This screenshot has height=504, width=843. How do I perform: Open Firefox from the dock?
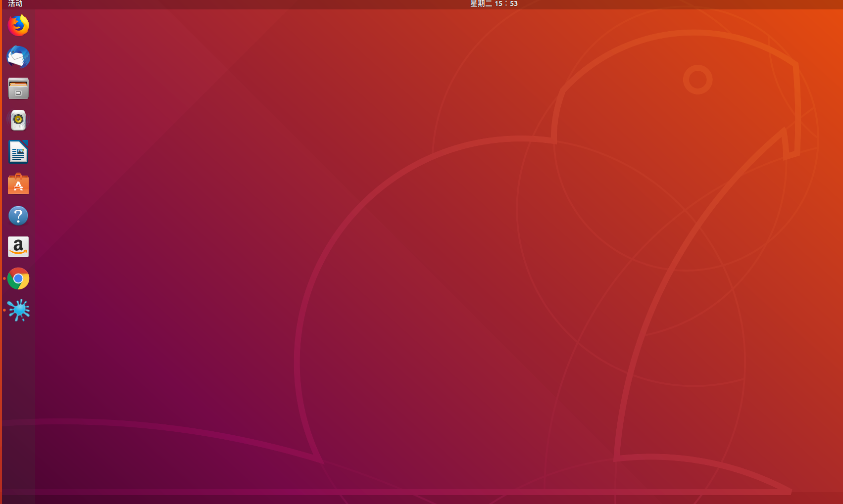coord(18,25)
